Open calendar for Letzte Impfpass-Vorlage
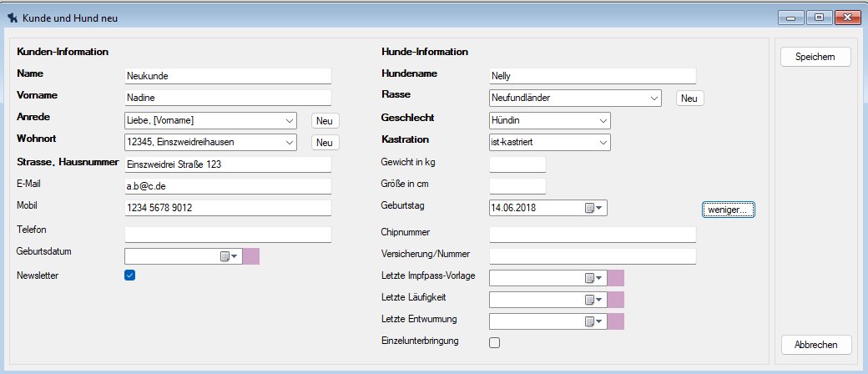This screenshot has width=868, height=374. (x=593, y=278)
